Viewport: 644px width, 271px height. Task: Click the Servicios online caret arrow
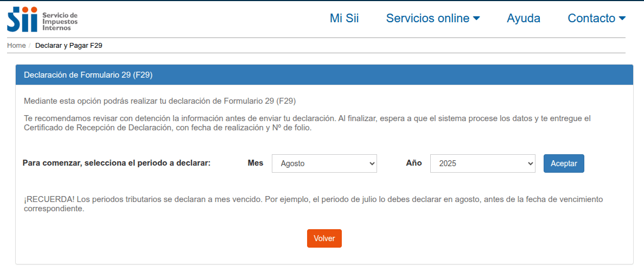coord(476,18)
